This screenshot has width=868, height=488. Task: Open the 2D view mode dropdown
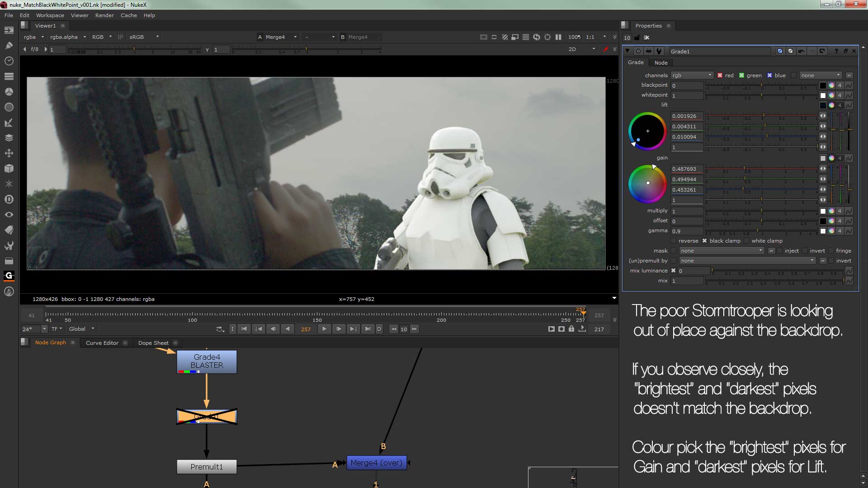coord(582,49)
